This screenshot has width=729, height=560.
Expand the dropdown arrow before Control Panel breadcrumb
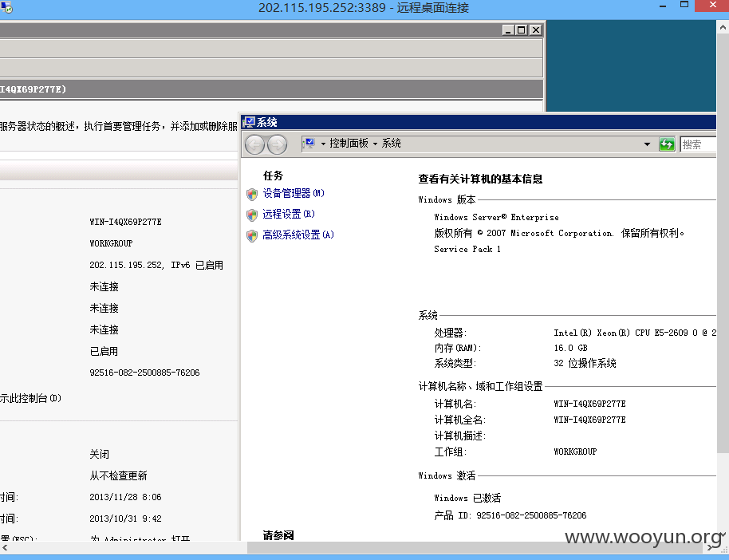[323, 144]
